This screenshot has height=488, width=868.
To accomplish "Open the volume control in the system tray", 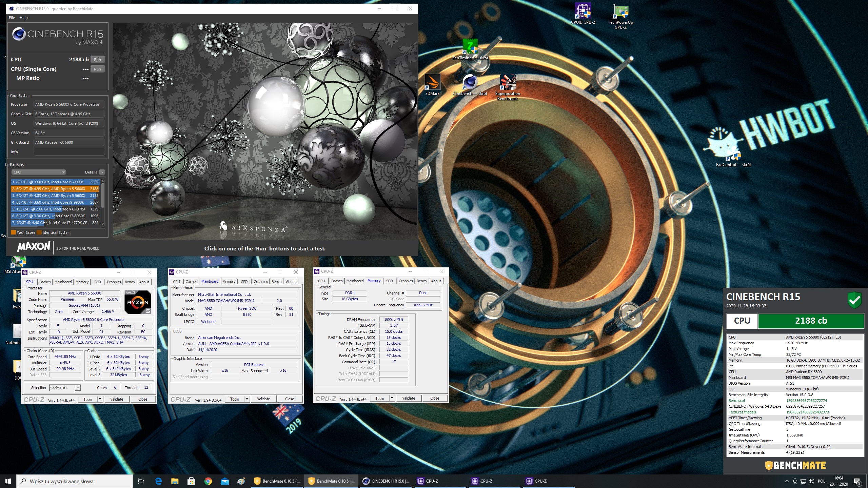I will (x=811, y=481).
